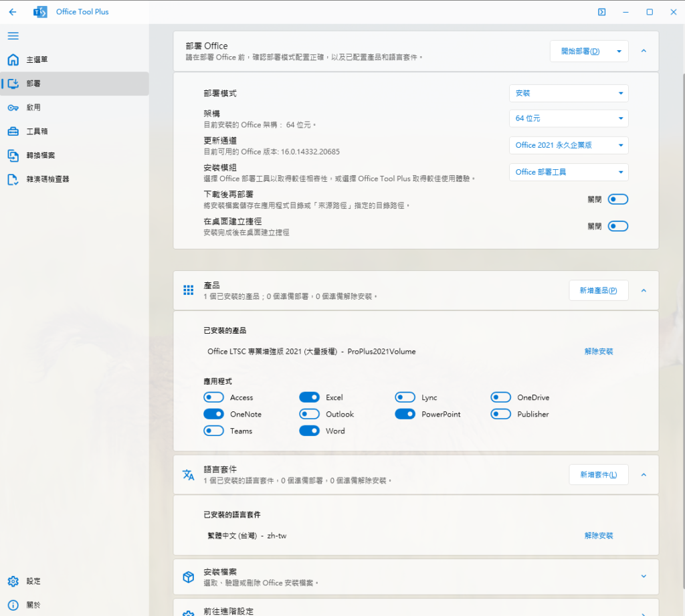
Task: Click the Office Tool Plus logo icon
Action: tap(40, 12)
